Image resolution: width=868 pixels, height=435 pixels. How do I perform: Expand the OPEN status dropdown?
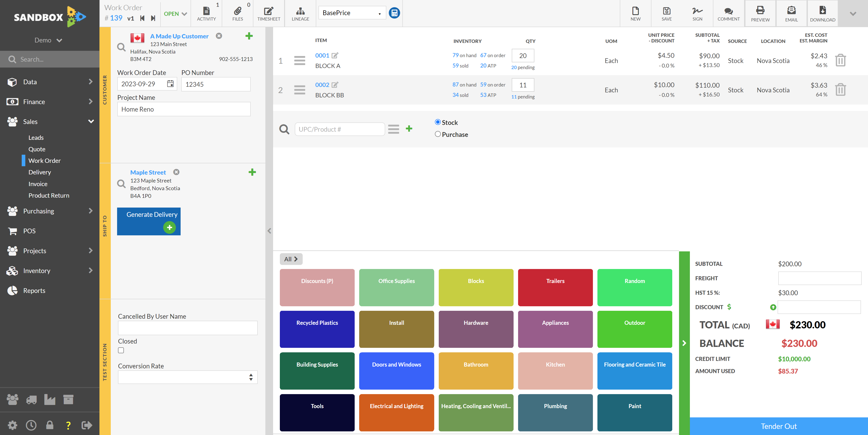(175, 12)
